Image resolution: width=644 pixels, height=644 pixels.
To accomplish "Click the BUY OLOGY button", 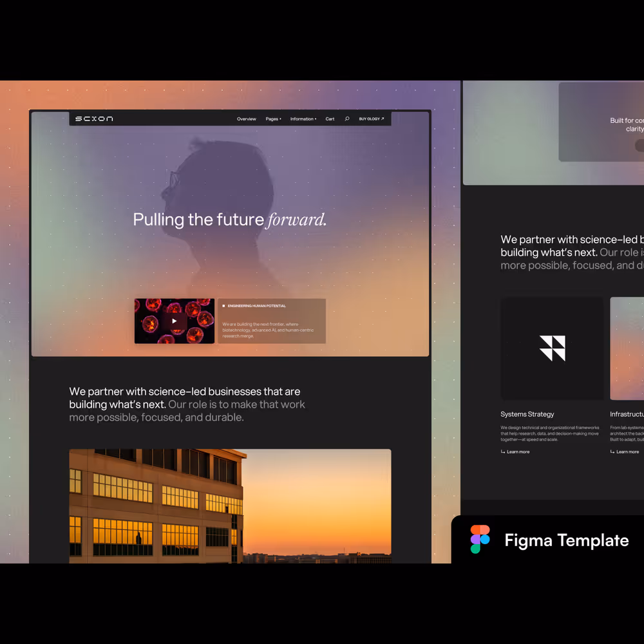I will point(371,119).
